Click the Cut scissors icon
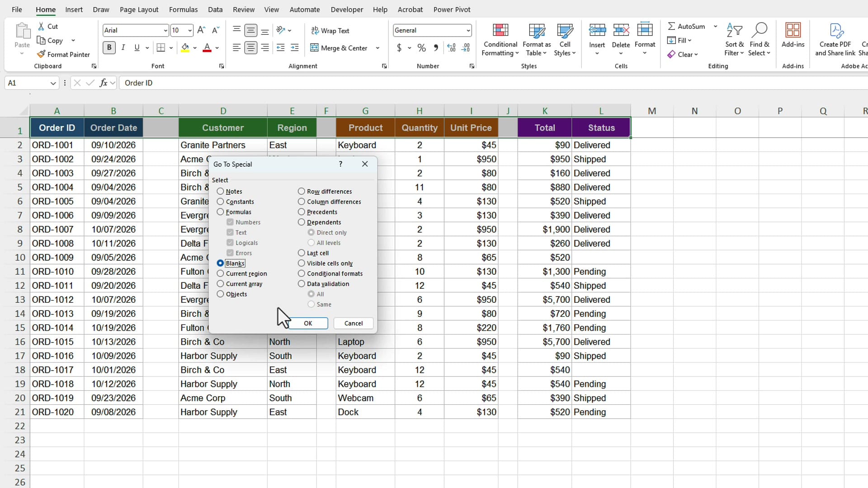Screen dimensions: 868x488 tap(42, 26)
